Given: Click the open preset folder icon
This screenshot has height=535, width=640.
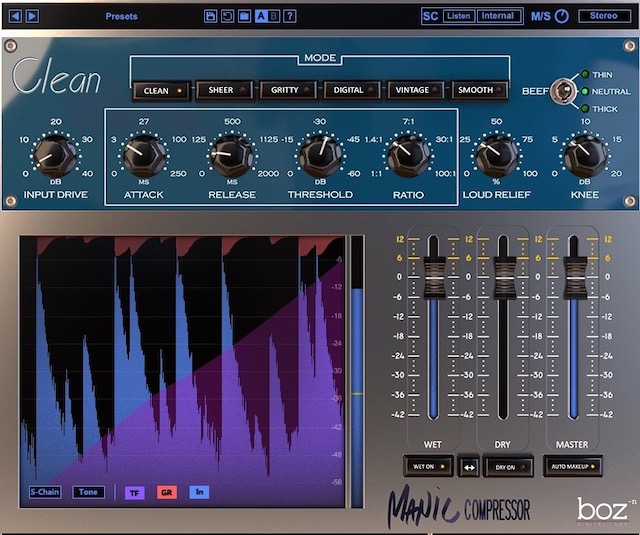Looking at the screenshot, I should point(244,16).
